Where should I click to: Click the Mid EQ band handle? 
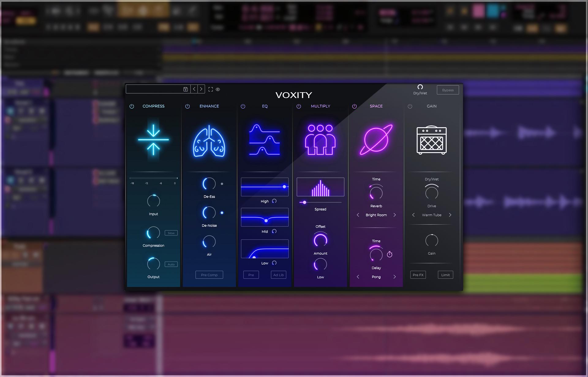pyautogui.click(x=266, y=221)
